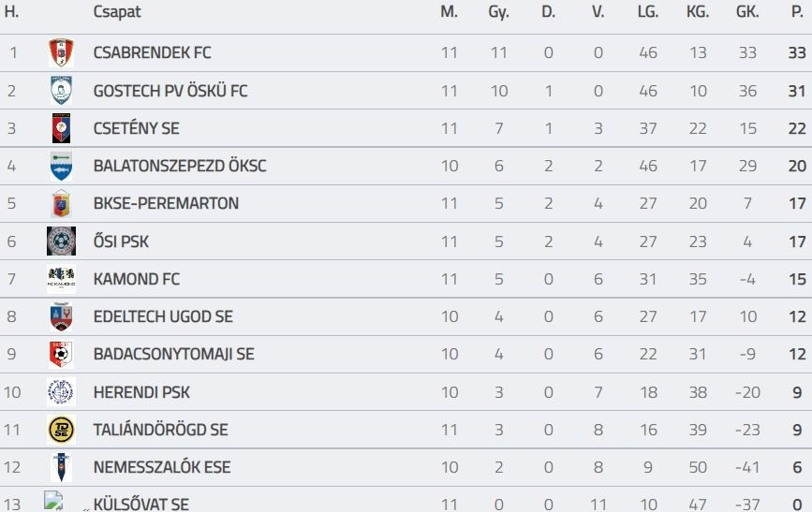This screenshot has width=812, height=512.
Task: Click the Badacsonytomaji SE team crest
Action: coord(61,354)
